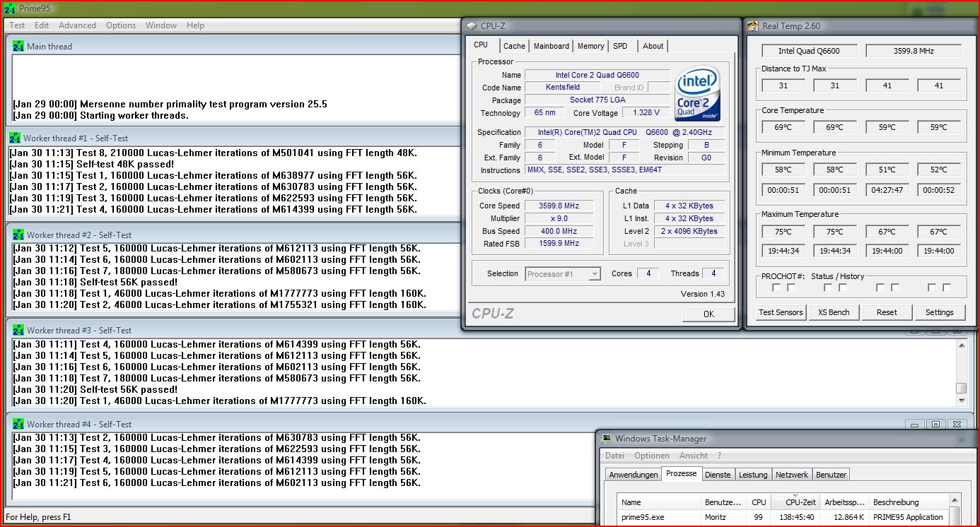Open the Advanced menu in Prime95
Screen dimensions: 980x527
77,25
